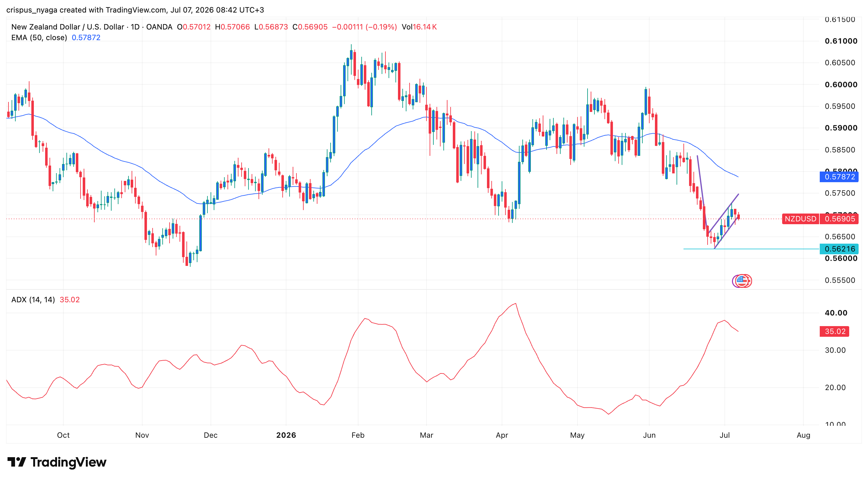Click the 2026 label on the time axis

click(286, 435)
